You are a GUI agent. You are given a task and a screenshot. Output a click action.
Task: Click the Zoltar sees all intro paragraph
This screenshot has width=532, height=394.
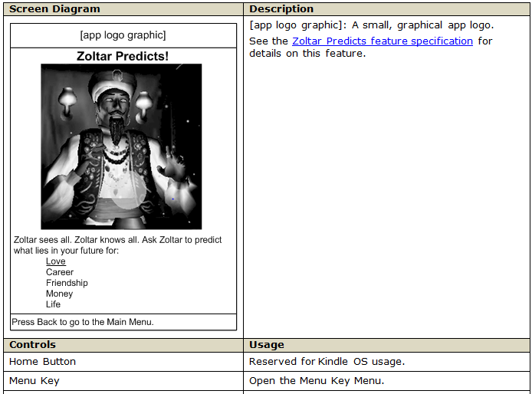tap(117, 245)
